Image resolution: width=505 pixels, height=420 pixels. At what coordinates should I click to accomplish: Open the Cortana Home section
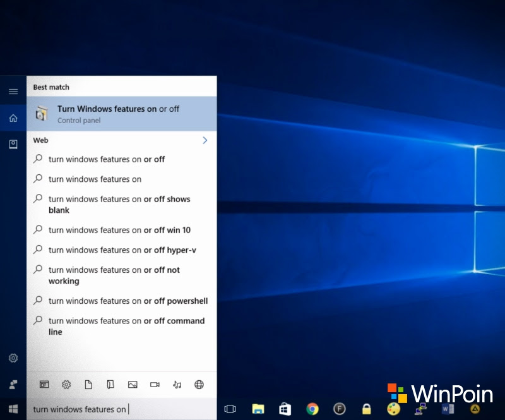tap(13, 118)
